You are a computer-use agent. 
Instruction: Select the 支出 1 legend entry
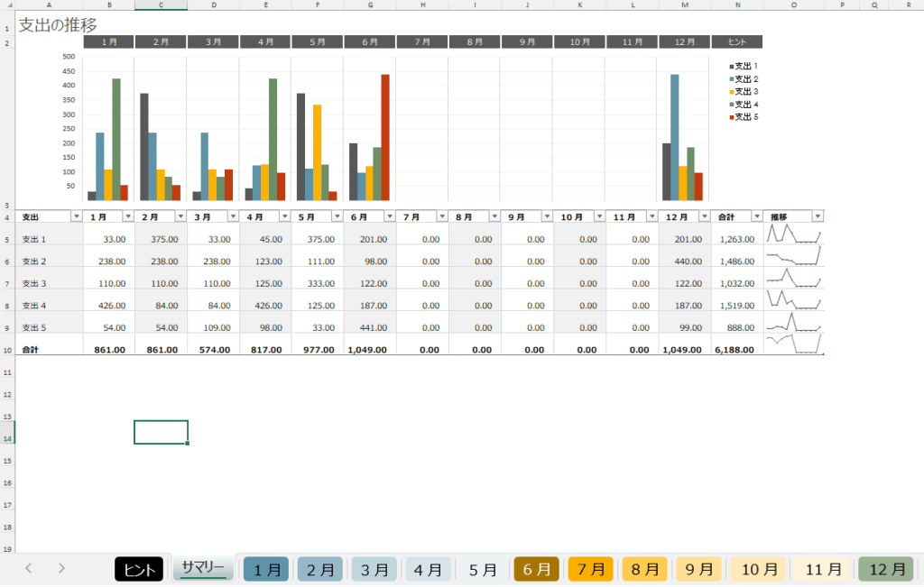coord(744,66)
